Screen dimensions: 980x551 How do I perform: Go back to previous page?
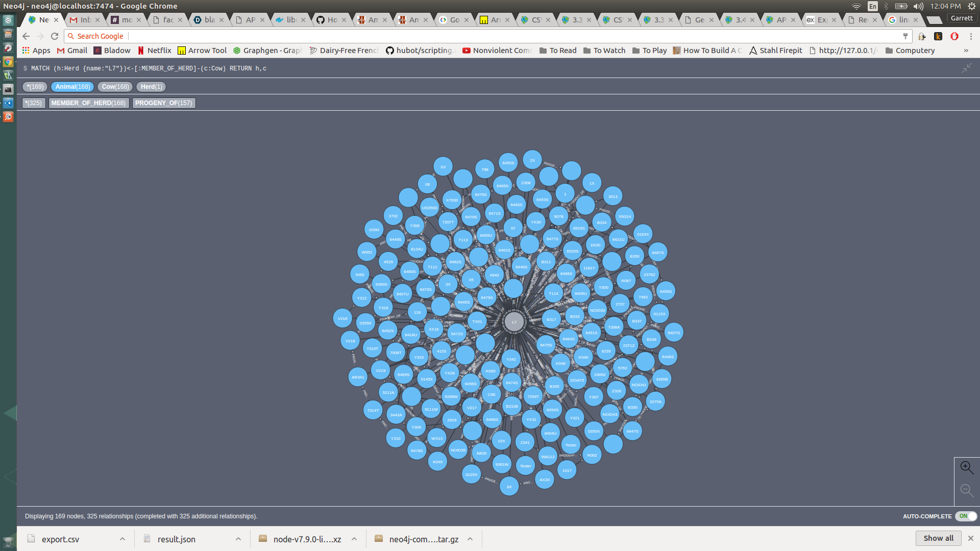pyautogui.click(x=26, y=36)
